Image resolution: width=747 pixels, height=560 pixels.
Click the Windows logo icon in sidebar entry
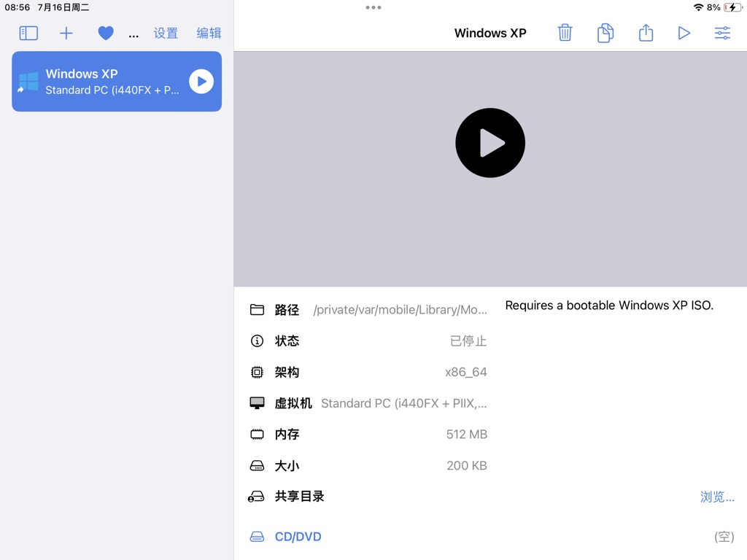point(28,82)
